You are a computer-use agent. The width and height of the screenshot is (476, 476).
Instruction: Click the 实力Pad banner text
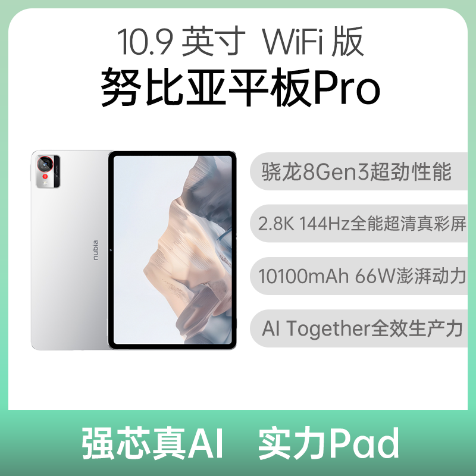click(328, 443)
